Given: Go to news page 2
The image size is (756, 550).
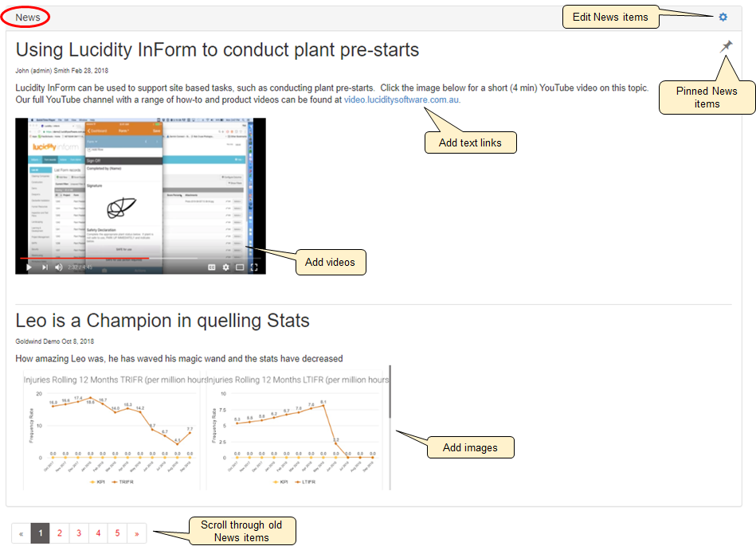Looking at the screenshot, I should coord(60,533).
